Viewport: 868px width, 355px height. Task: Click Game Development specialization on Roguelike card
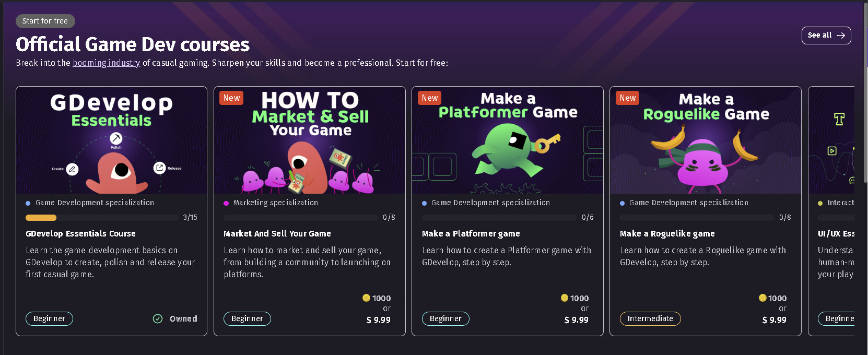[x=688, y=203]
